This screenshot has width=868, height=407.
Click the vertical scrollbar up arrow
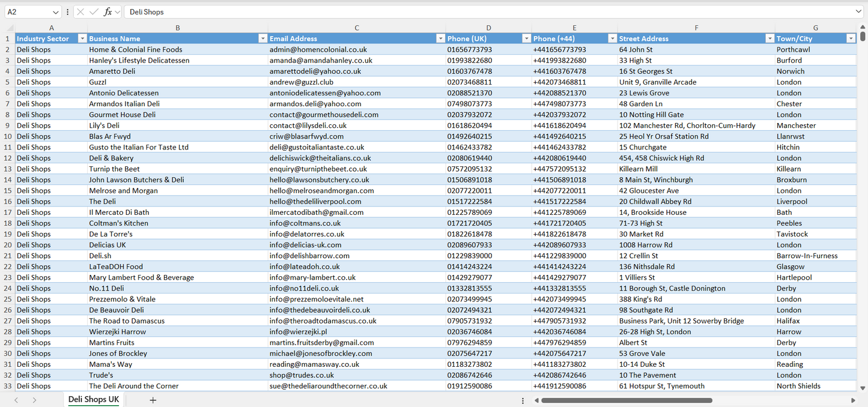863,28
